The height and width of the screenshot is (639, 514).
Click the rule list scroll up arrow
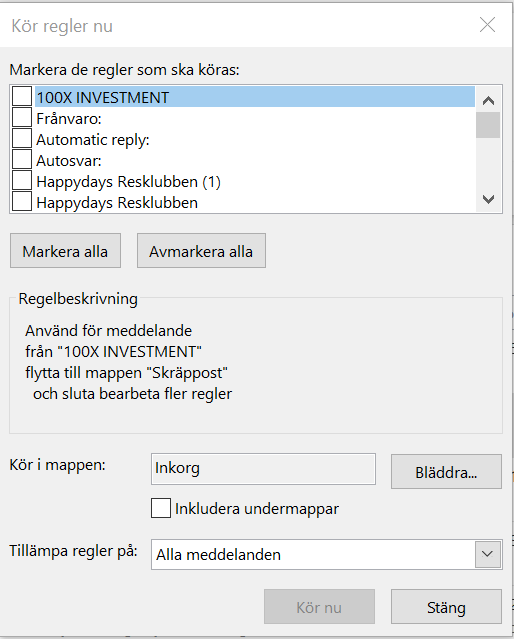point(488,100)
